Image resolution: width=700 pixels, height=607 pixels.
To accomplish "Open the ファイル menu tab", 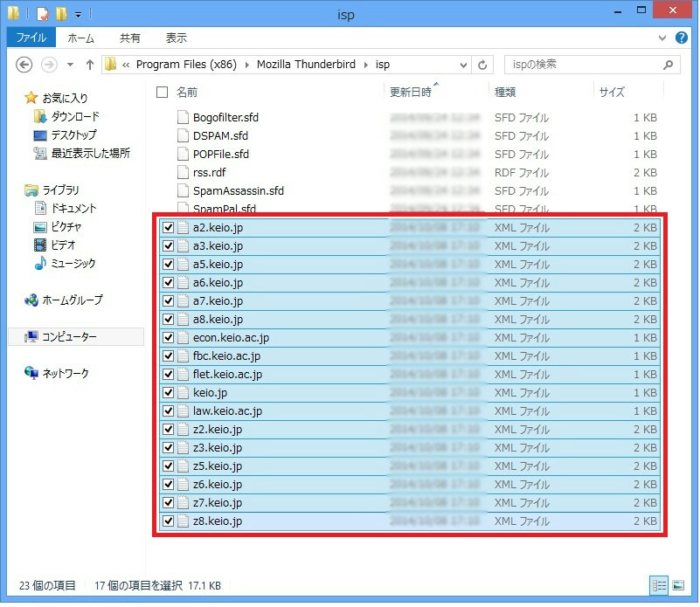I will (31, 38).
